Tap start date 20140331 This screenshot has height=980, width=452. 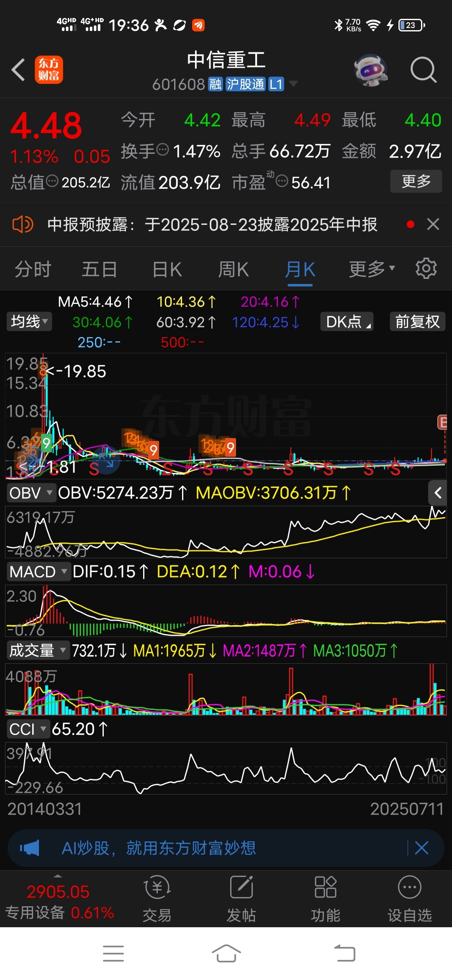(44, 809)
